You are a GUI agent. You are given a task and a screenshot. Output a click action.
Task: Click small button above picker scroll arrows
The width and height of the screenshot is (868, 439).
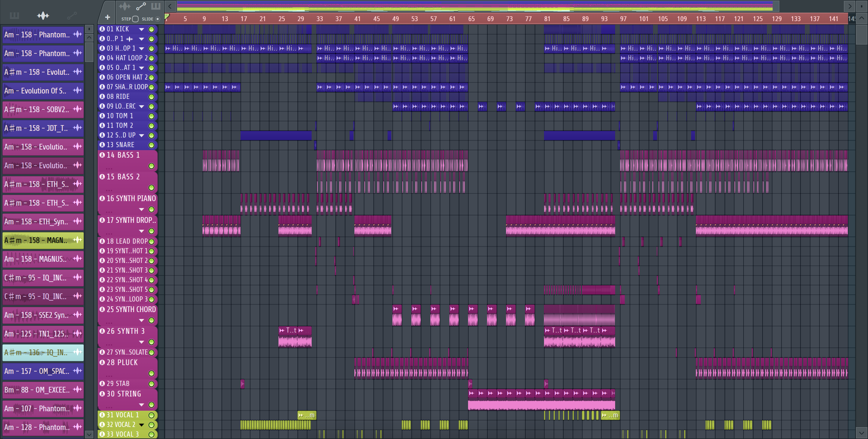coord(89,29)
